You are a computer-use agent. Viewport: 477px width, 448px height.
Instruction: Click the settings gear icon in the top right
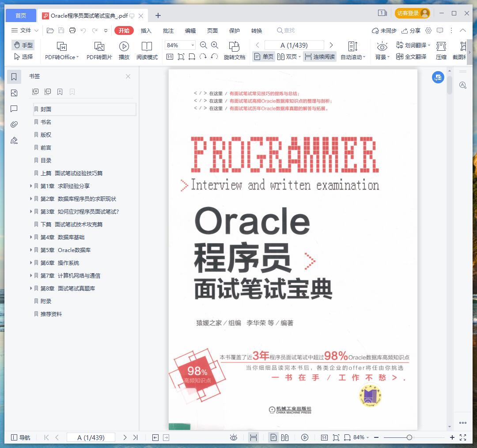(428, 30)
